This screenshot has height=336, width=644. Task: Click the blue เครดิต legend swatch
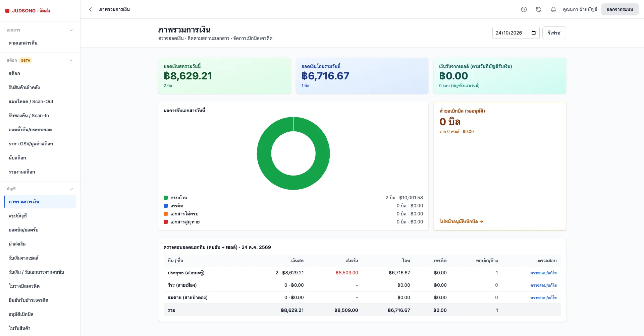click(x=166, y=206)
